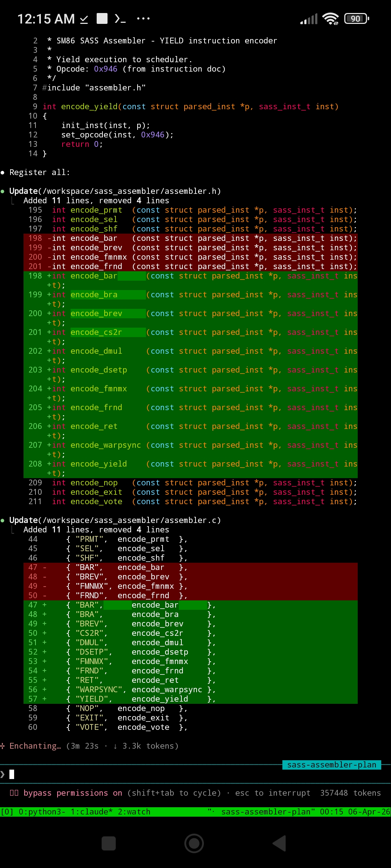Click 'return 0;' line 13
The height and width of the screenshot is (868, 391).
[x=82, y=144]
